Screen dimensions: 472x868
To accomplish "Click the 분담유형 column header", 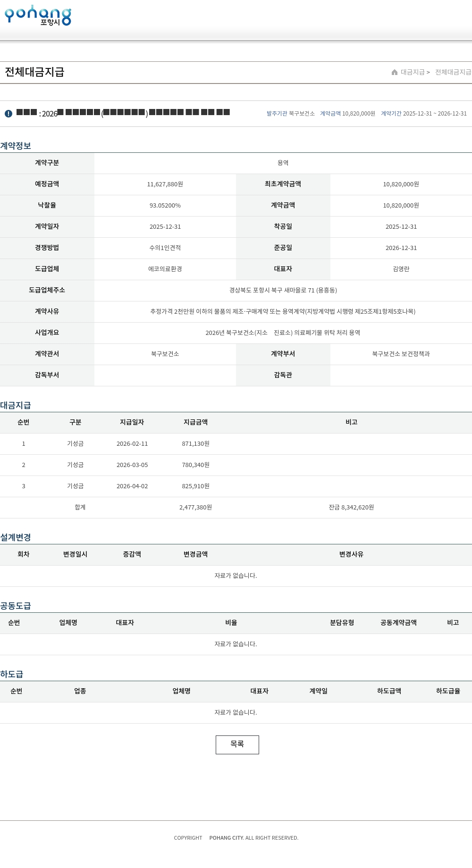I will 342,623.
